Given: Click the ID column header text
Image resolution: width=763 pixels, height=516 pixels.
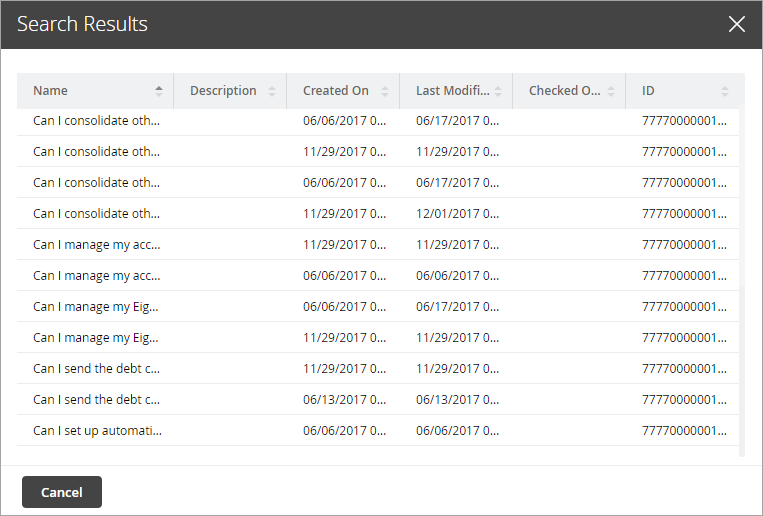Looking at the screenshot, I should (648, 91).
